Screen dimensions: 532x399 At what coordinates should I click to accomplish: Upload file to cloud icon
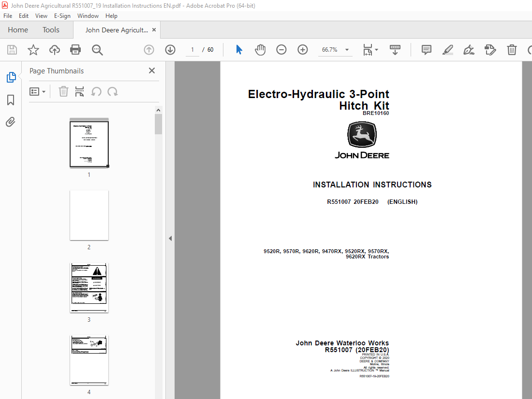point(54,50)
